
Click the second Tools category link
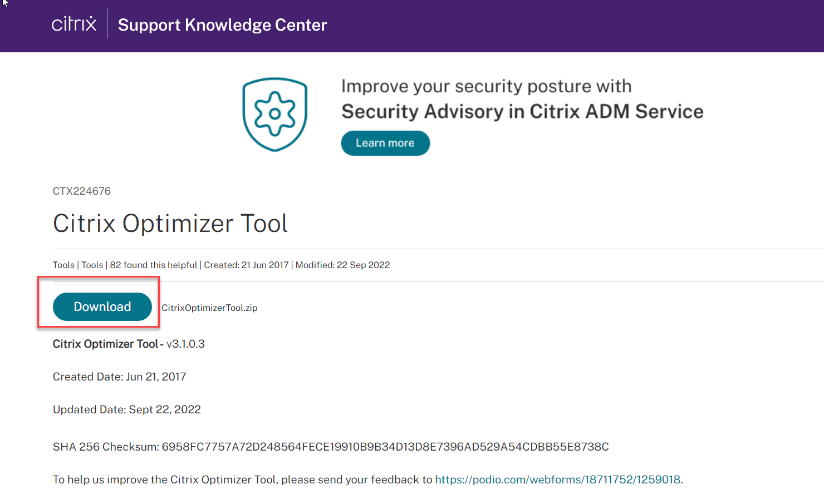(x=92, y=265)
